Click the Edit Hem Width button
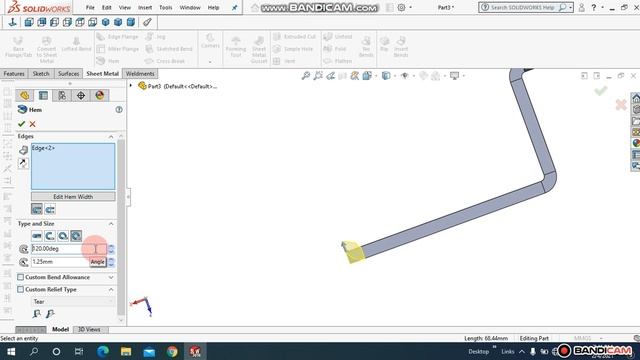Viewport: 640px width, 360px height. [x=73, y=197]
